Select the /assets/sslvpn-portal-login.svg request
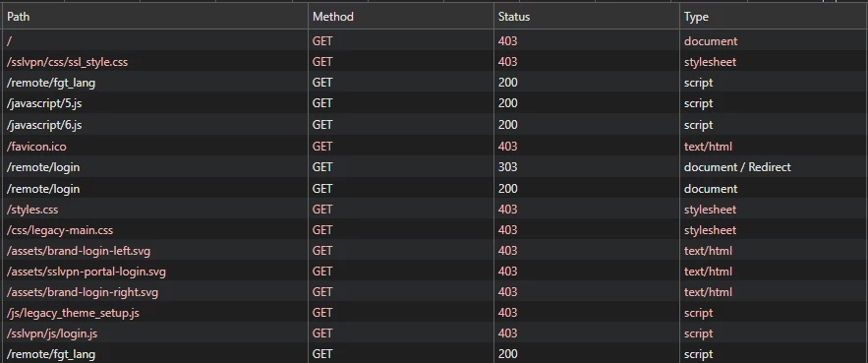Image resolution: width=868 pixels, height=363 pixels. point(434,272)
